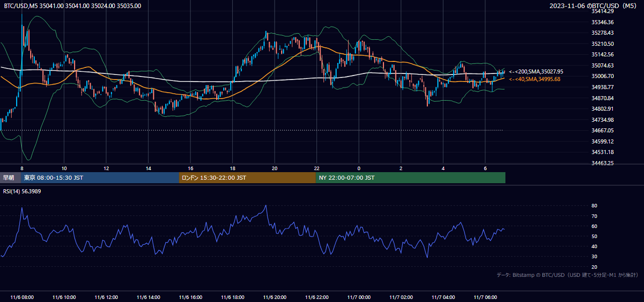Click RSI level 70 on the axis
The image size is (644, 302).
tap(595, 216)
